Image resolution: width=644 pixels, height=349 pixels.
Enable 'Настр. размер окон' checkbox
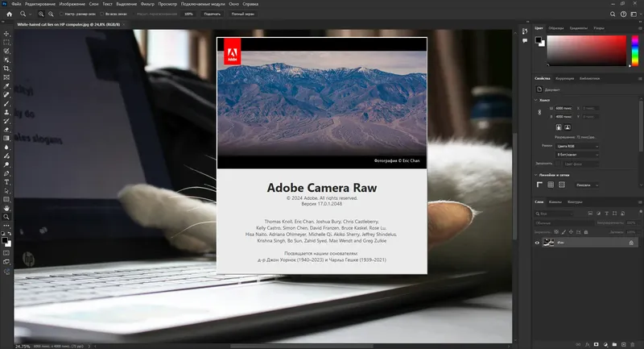pyautogui.click(x=62, y=14)
